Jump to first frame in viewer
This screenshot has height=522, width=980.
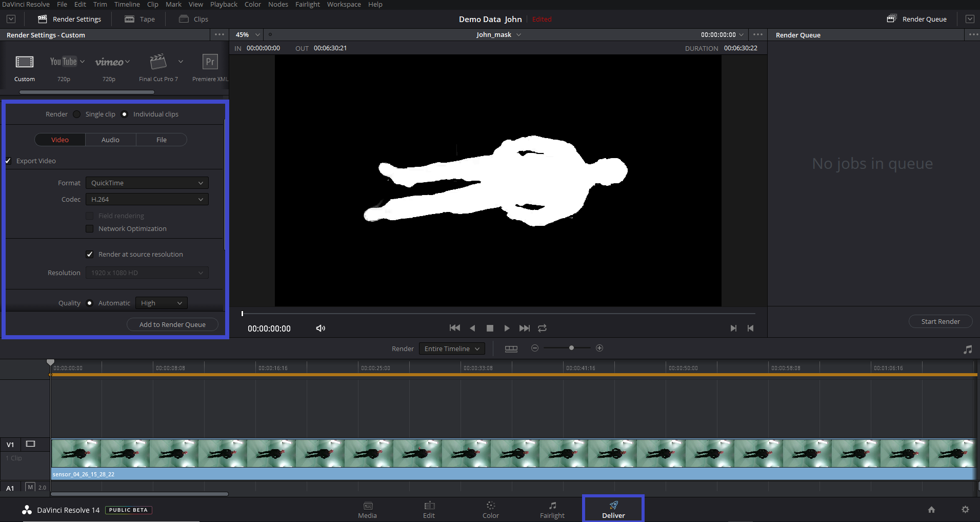point(454,328)
